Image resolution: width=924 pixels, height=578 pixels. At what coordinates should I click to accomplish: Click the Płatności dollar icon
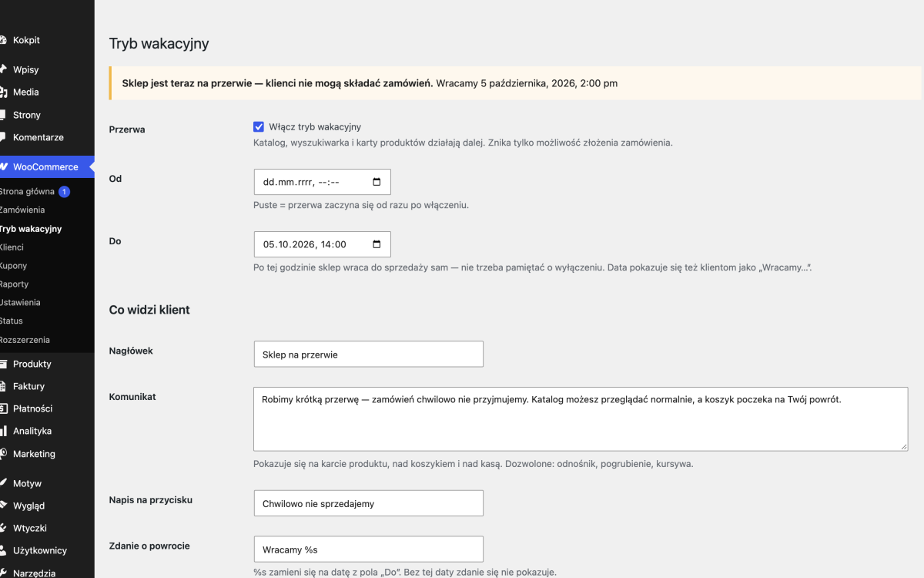tap(3, 408)
